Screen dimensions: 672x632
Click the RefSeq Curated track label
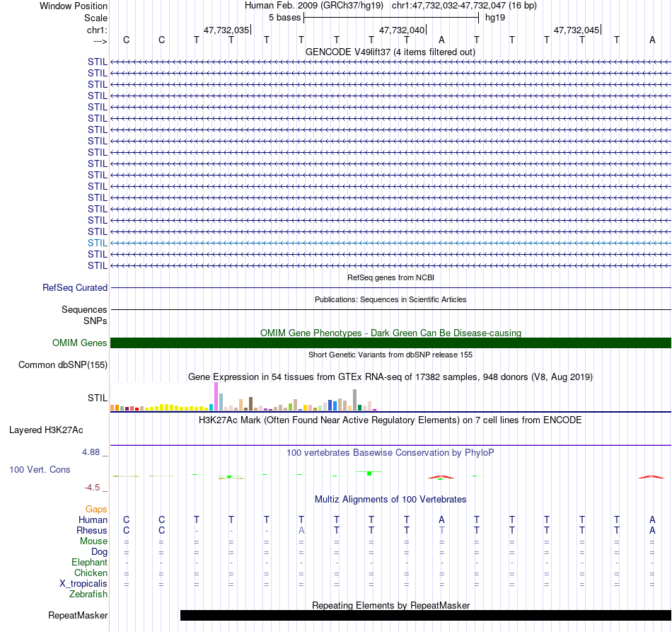click(74, 288)
